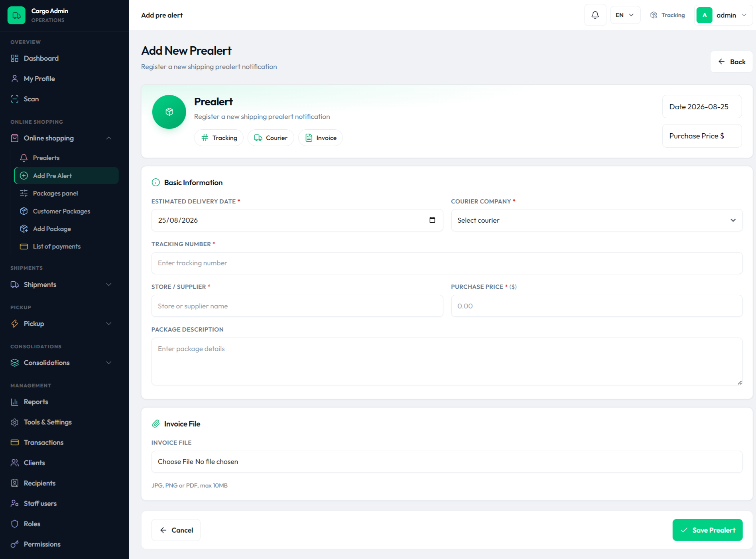Click the purchase price input
This screenshot has height=559, width=756.
(597, 306)
